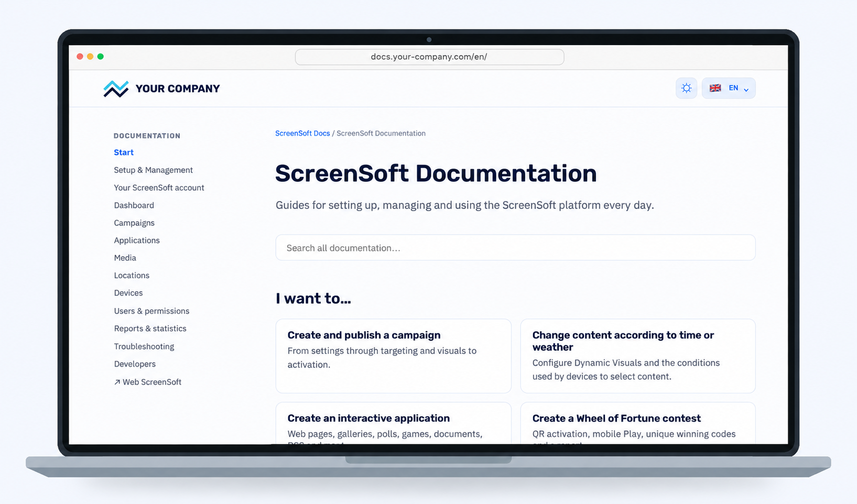
Task: Go to Developers documentation
Action: (x=135, y=364)
